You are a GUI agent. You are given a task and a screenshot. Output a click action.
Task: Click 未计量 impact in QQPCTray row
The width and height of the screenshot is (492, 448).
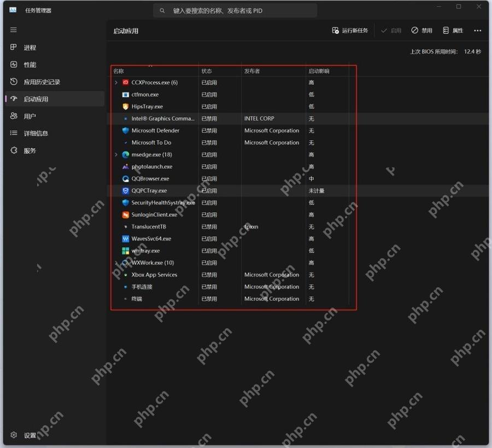317,190
